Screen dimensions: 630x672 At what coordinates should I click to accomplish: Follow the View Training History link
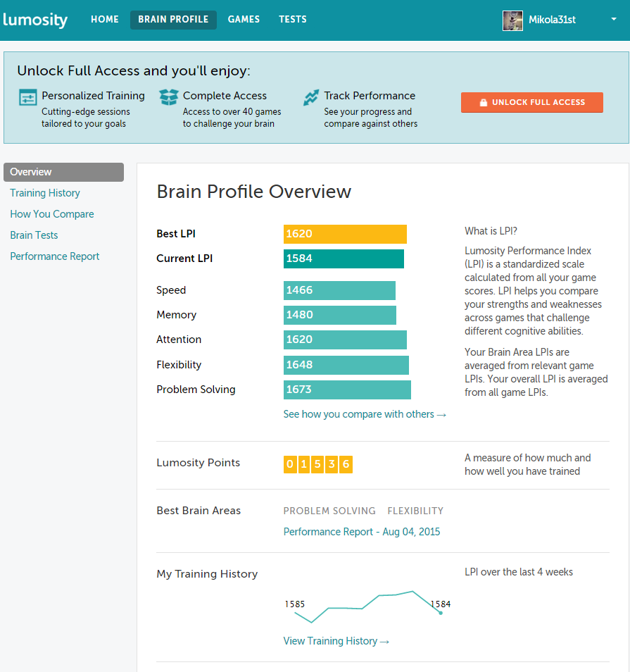(336, 641)
